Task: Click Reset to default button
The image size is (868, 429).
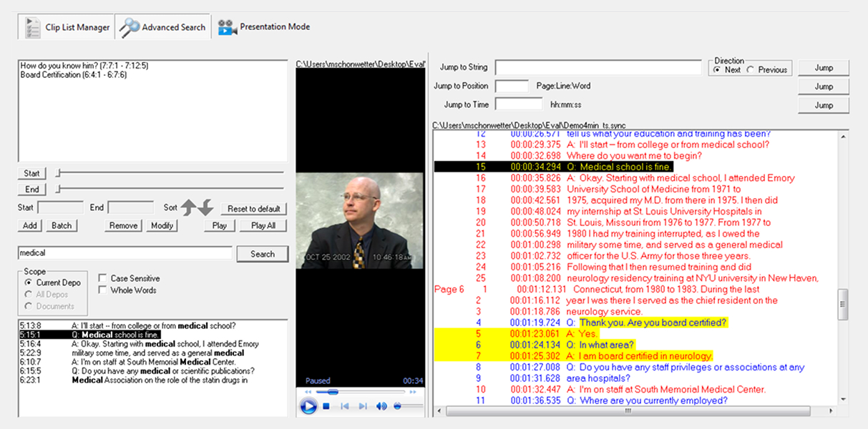Action: 253,209
